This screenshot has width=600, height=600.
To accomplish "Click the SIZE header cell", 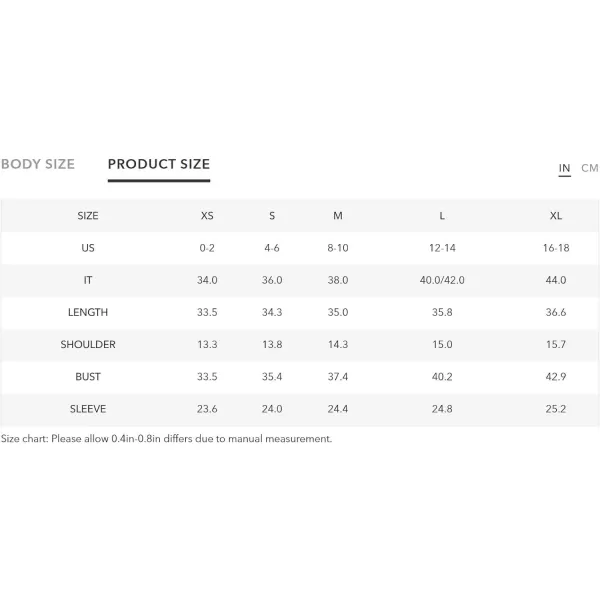I will (x=88, y=216).
